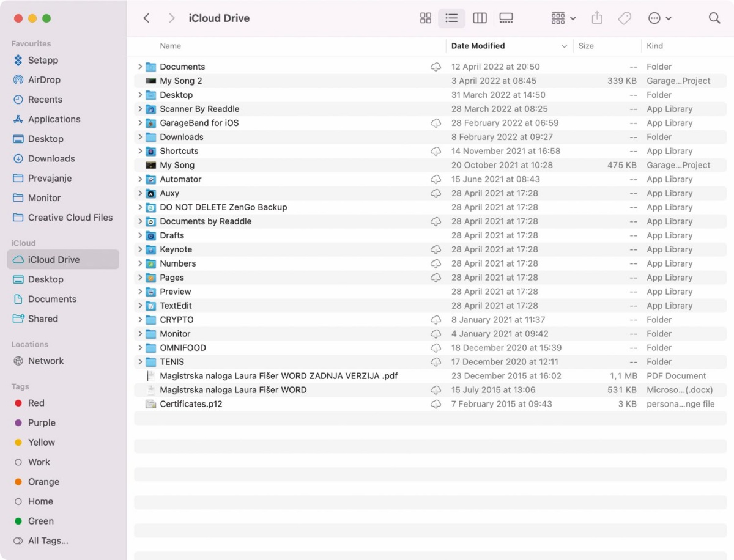Select the My Song file icon

point(151,165)
